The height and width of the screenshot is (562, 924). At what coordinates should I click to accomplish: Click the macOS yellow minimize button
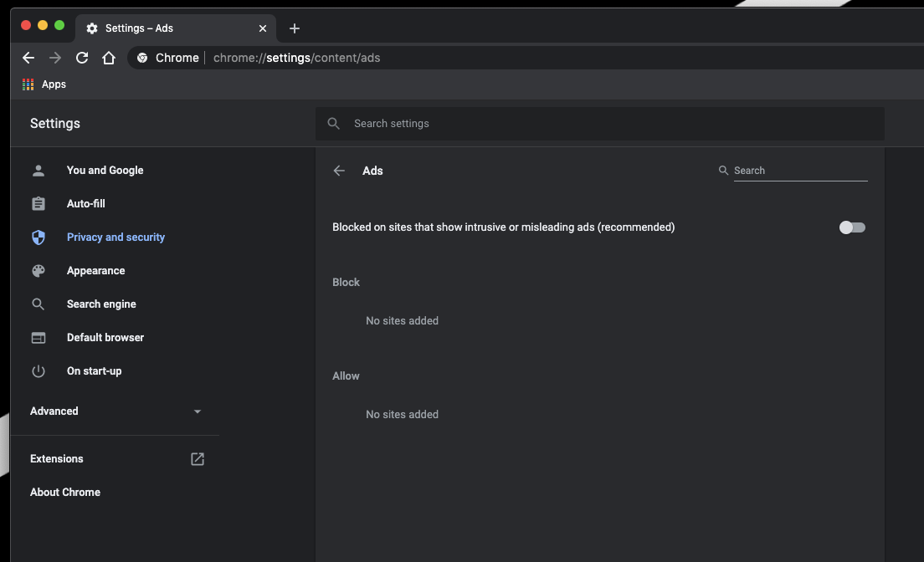point(43,25)
